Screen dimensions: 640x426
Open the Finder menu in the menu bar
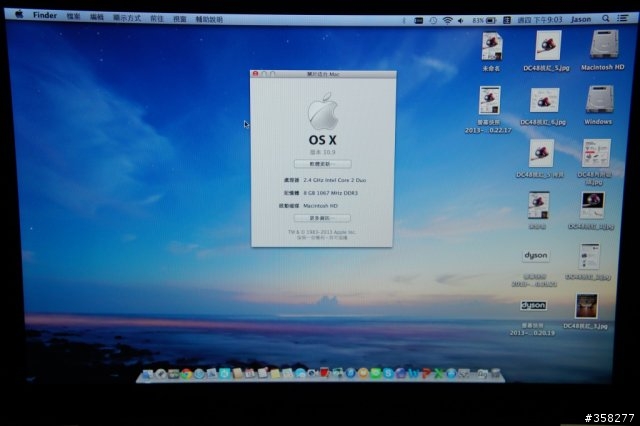pos(45,15)
